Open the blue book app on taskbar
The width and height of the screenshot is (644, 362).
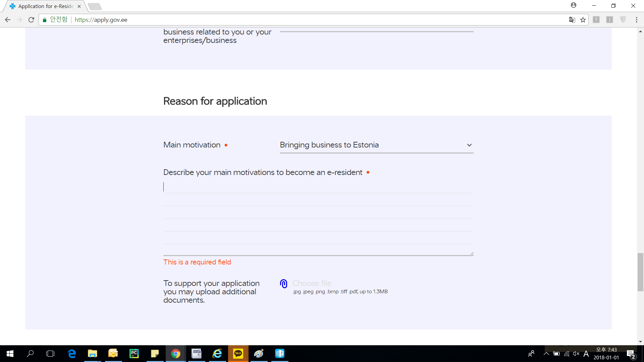(280, 354)
